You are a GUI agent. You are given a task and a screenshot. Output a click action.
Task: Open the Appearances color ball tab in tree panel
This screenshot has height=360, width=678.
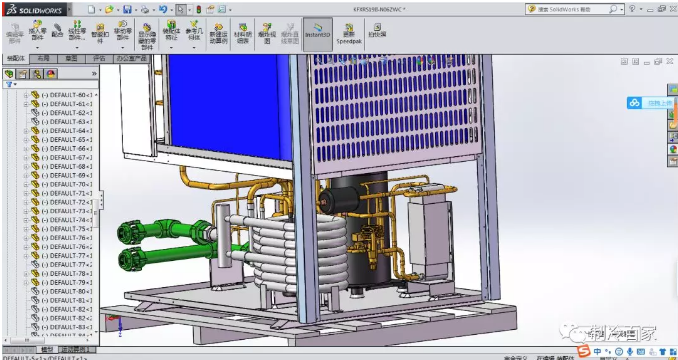[x=51, y=73]
